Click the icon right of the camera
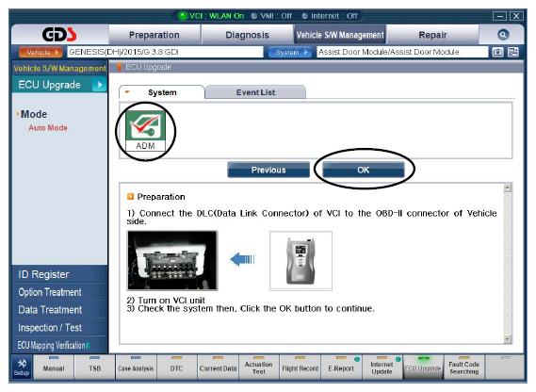The image size is (536, 392). pos(512,52)
